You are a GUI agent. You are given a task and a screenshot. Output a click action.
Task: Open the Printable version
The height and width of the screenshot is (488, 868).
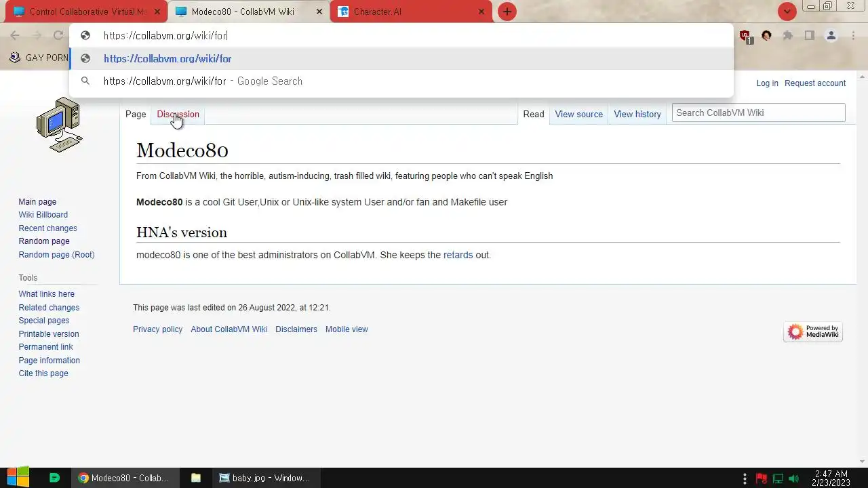(x=49, y=334)
